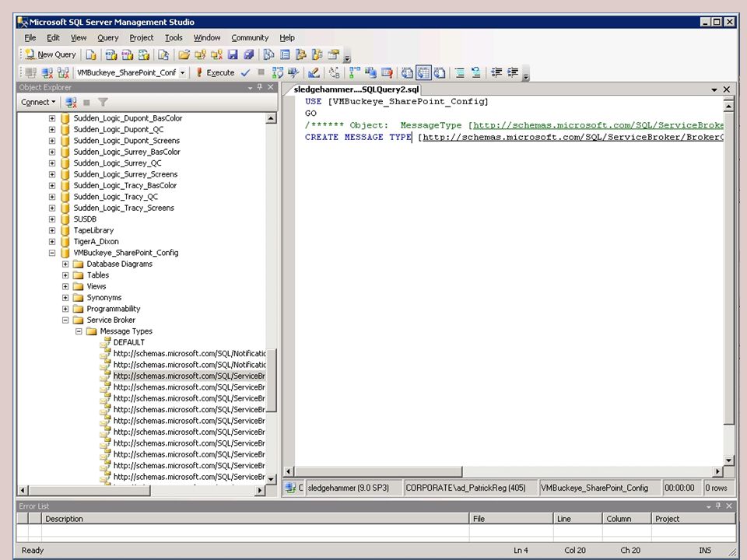The height and width of the screenshot is (560, 747).
Task: Expand the Programmability folder
Action: click(65, 309)
